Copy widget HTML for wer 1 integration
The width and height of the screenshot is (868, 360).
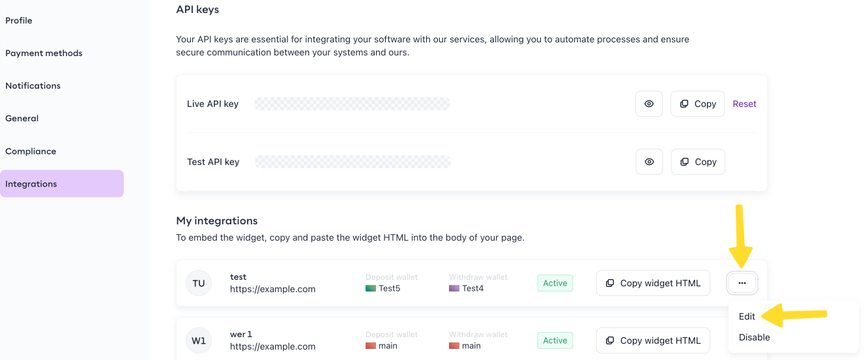point(653,340)
